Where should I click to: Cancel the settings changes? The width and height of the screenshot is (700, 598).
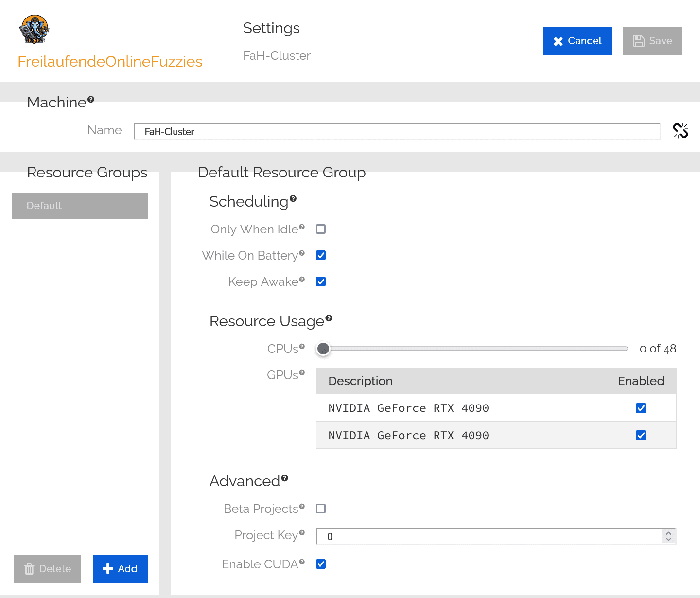pyautogui.click(x=577, y=41)
